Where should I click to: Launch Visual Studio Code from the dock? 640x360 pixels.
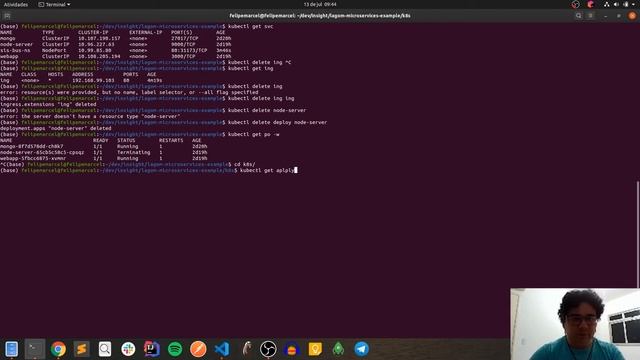[x=222, y=349]
